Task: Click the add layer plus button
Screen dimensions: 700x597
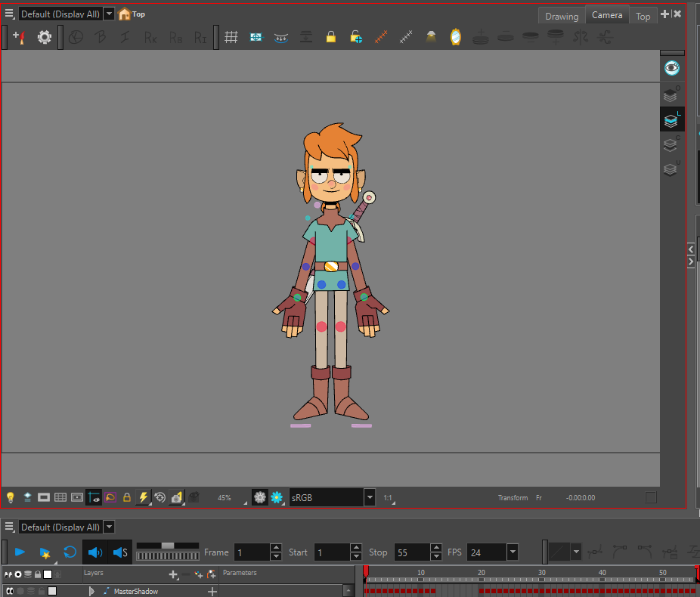Action: coord(173,574)
